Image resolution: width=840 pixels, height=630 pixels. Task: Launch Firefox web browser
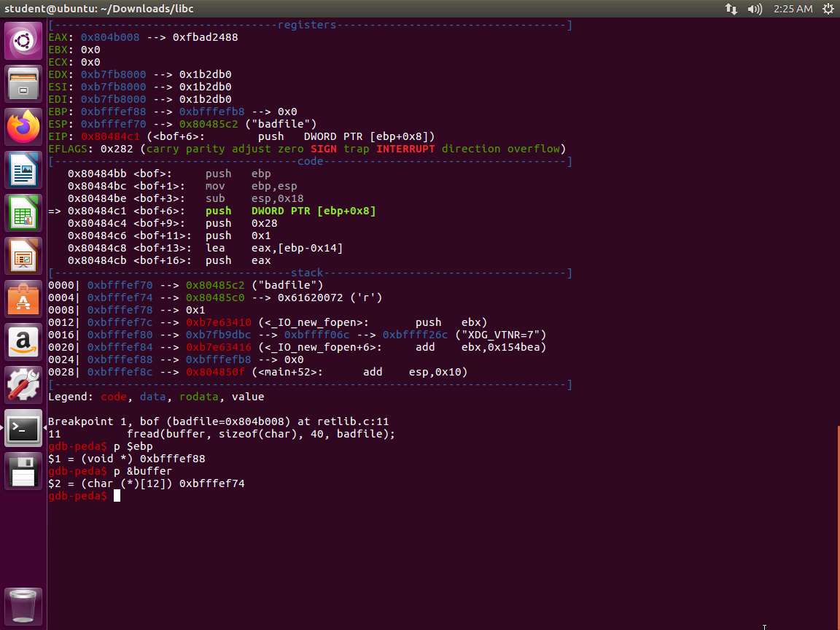coord(23,127)
